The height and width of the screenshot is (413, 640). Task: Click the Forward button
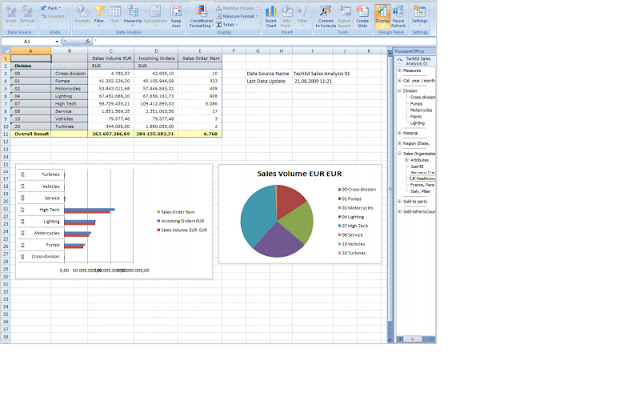[x=53, y=16]
